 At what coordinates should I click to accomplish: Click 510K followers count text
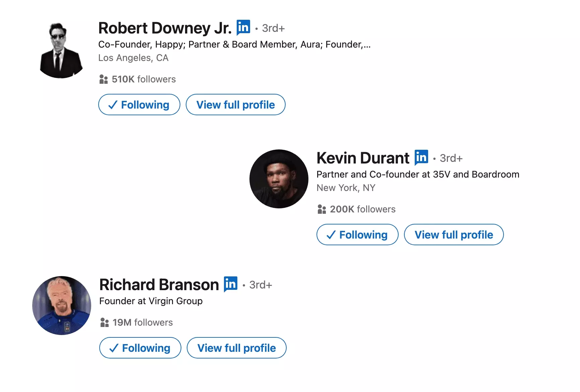coord(143,79)
